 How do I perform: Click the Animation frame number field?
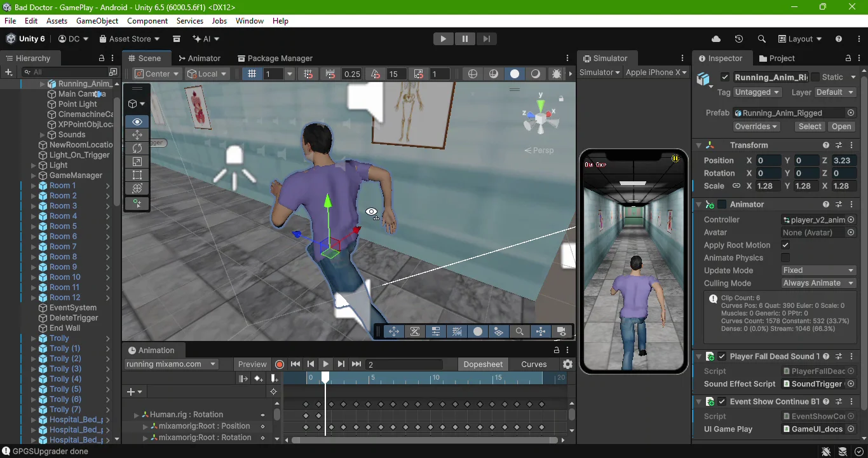[x=404, y=364]
